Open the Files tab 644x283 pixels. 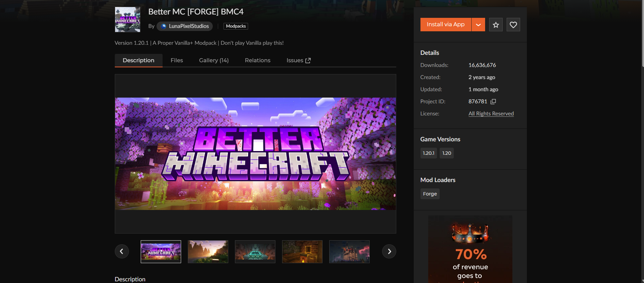click(177, 61)
